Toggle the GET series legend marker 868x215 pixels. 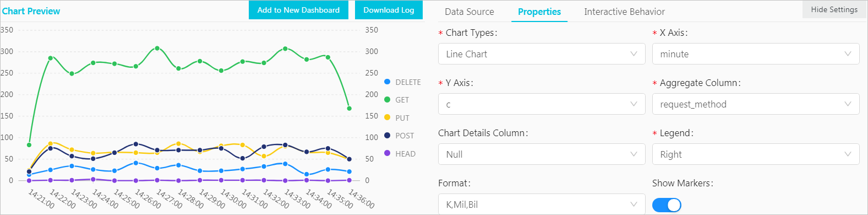point(387,100)
